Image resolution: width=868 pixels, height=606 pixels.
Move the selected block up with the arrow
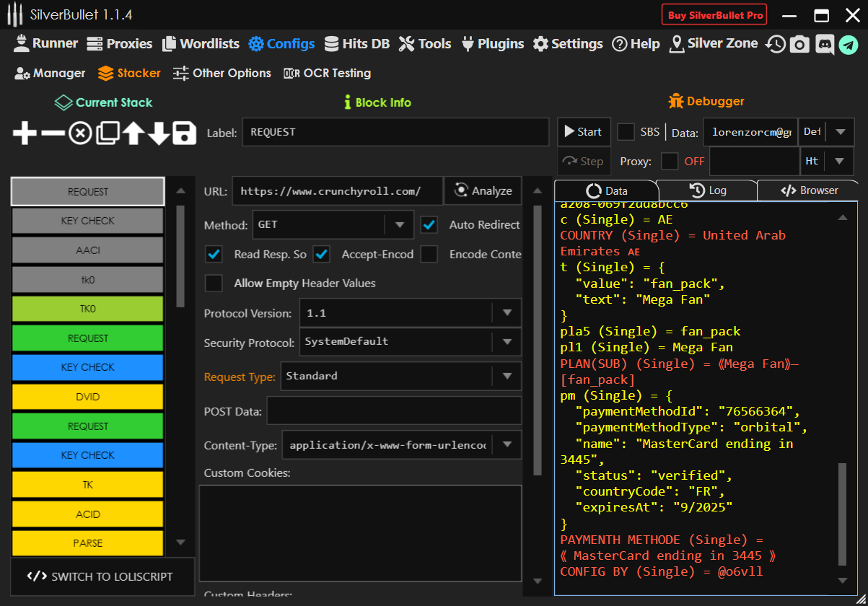click(x=133, y=133)
